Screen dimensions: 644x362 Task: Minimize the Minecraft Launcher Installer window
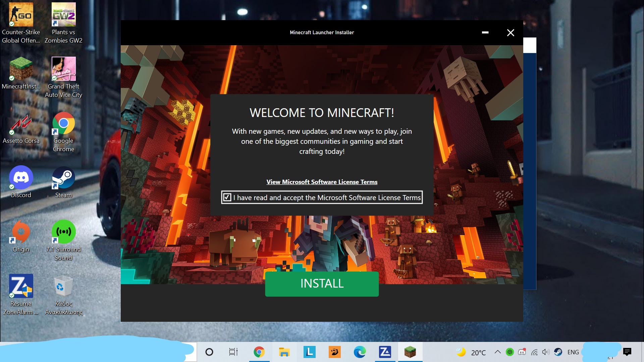pyautogui.click(x=485, y=33)
